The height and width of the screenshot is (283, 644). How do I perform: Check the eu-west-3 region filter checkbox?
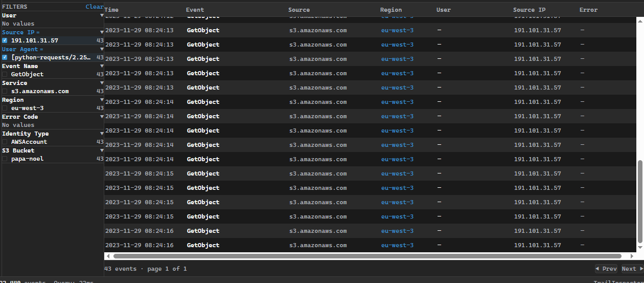pyautogui.click(x=5, y=108)
